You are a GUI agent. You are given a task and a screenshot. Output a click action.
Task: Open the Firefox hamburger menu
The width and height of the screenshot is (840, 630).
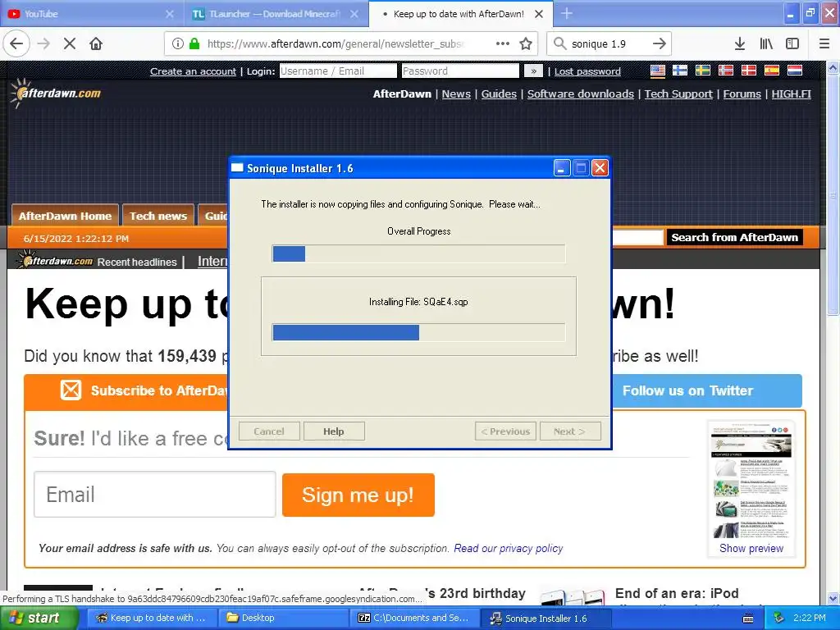[824, 43]
